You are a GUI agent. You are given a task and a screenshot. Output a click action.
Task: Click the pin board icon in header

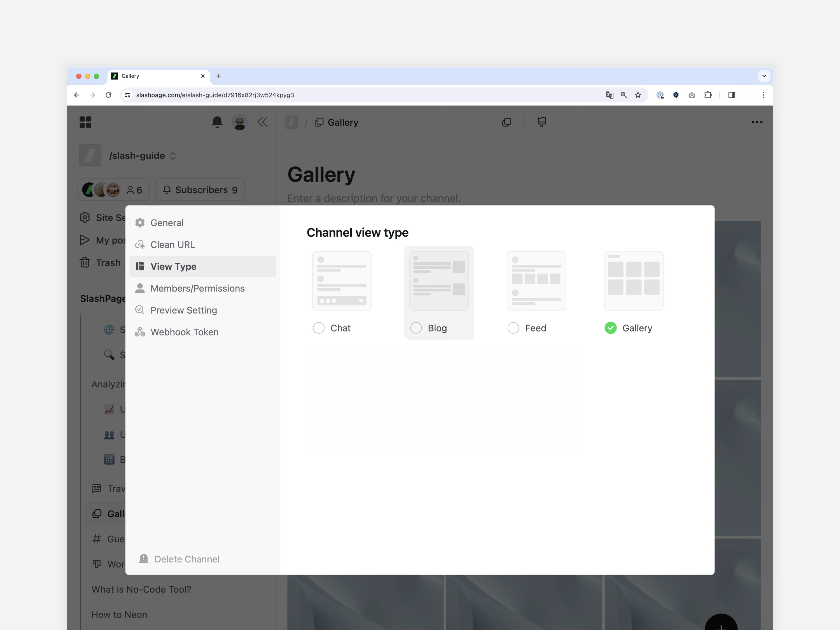tap(542, 122)
